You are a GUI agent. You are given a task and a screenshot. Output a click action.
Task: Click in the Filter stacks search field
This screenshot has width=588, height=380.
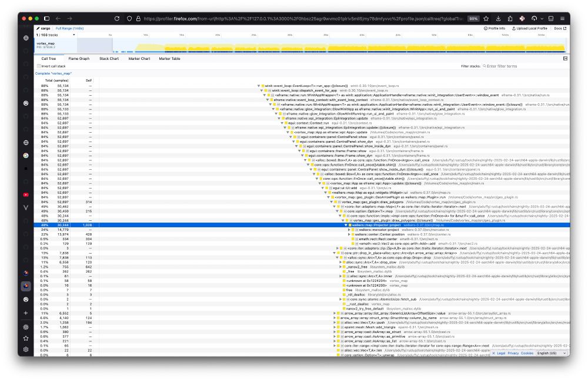[x=525, y=66]
